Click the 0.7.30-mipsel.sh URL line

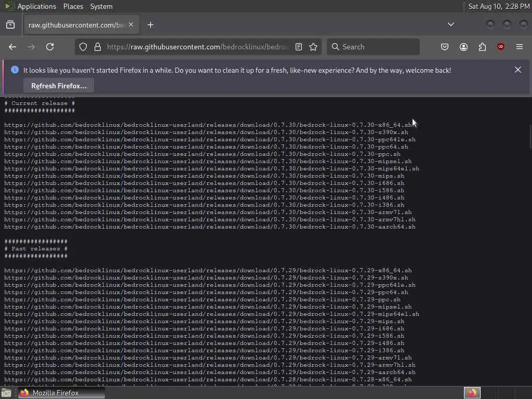[208, 162]
